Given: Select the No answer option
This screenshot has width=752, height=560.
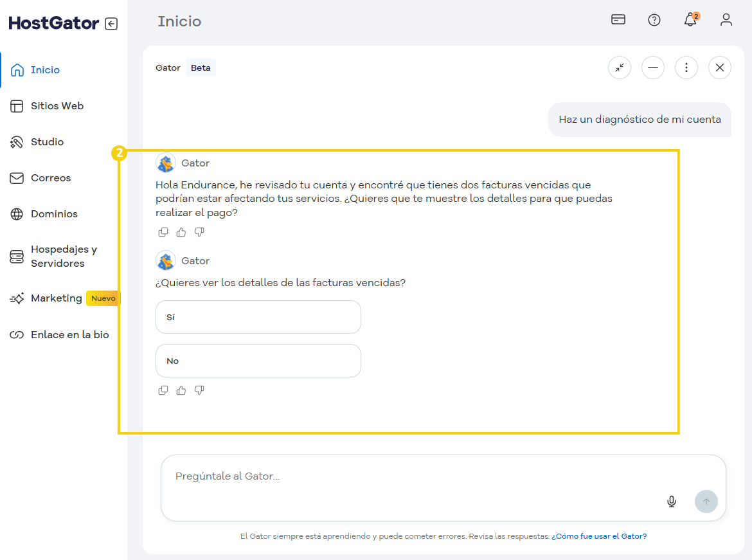Looking at the screenshot, I should pyautogui.click(x=258, y=361).
